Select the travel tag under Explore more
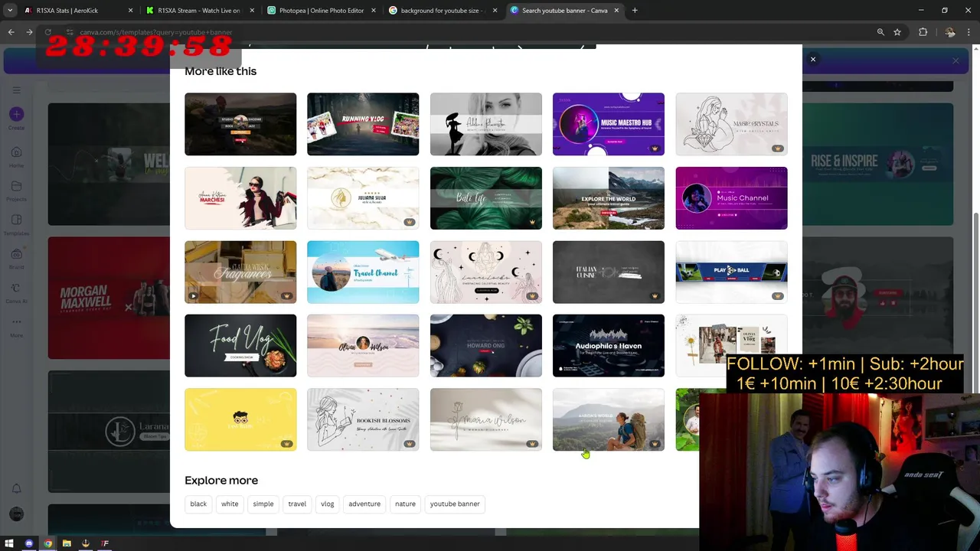The image size is (980, 551). click(297, 504)
